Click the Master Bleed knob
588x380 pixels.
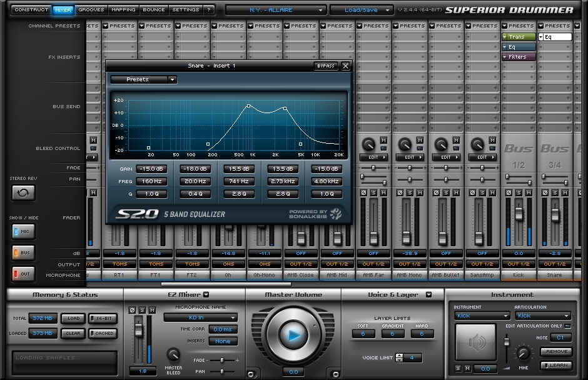click(x=173, y=354)
